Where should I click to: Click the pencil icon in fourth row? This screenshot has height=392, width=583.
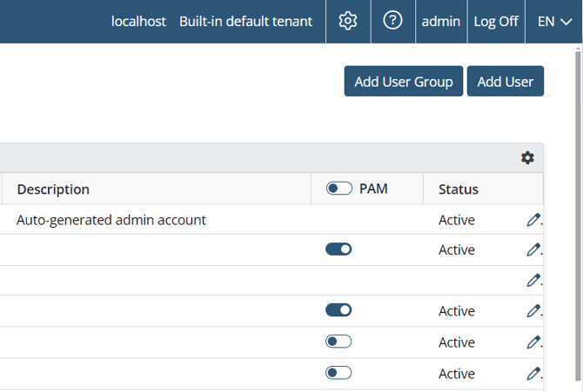533,311
